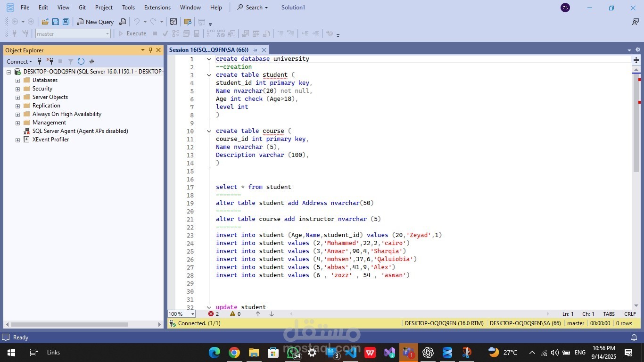
Task: Open Google Chrome from the taskbar
Action: pos(234,353)
